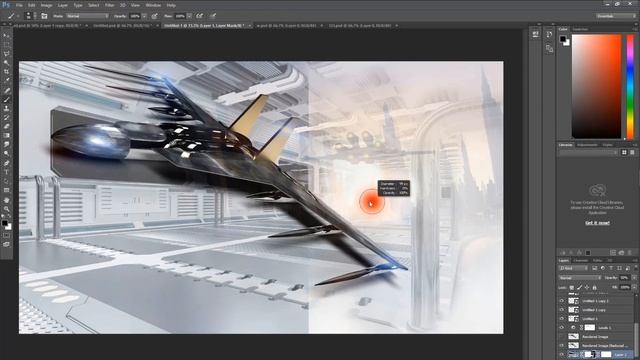Select the History Brush tool
The image size is (640, 360).
click(x=6, y=118)
